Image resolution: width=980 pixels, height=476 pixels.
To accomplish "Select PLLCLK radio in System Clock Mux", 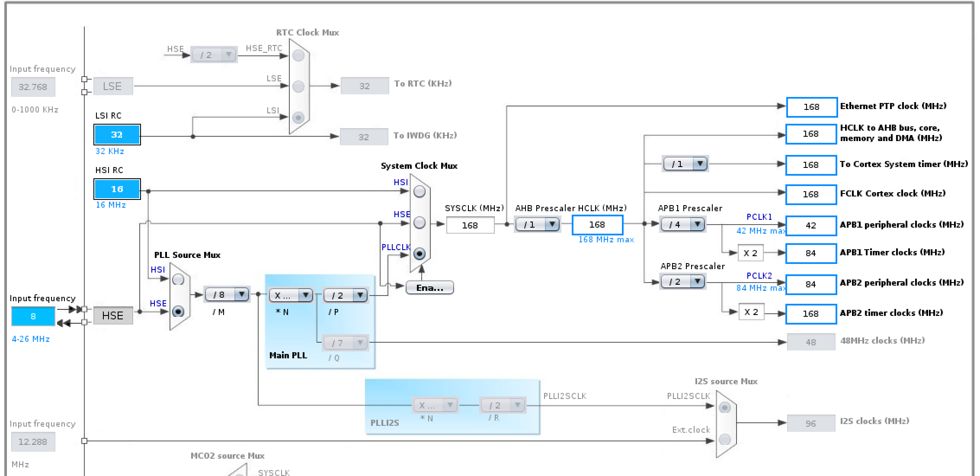I will [419, 254].
